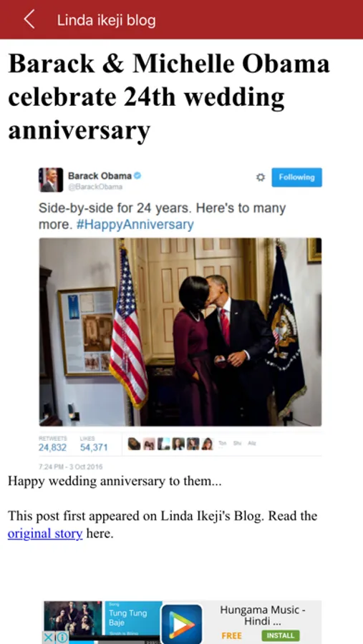This screenshot has width=363, height=644.
Task: Click the verified badge beside Barack Obama
Action: click(137, 176)
